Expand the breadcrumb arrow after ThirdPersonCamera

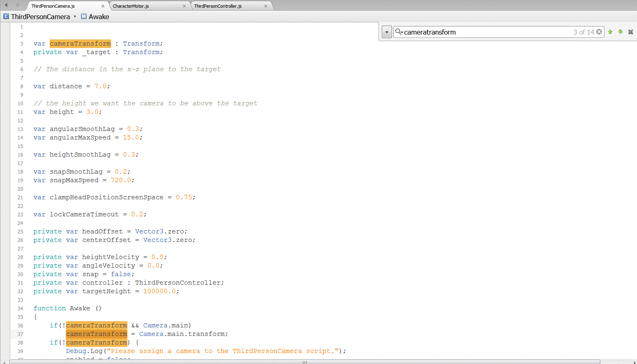pos(74,17)
